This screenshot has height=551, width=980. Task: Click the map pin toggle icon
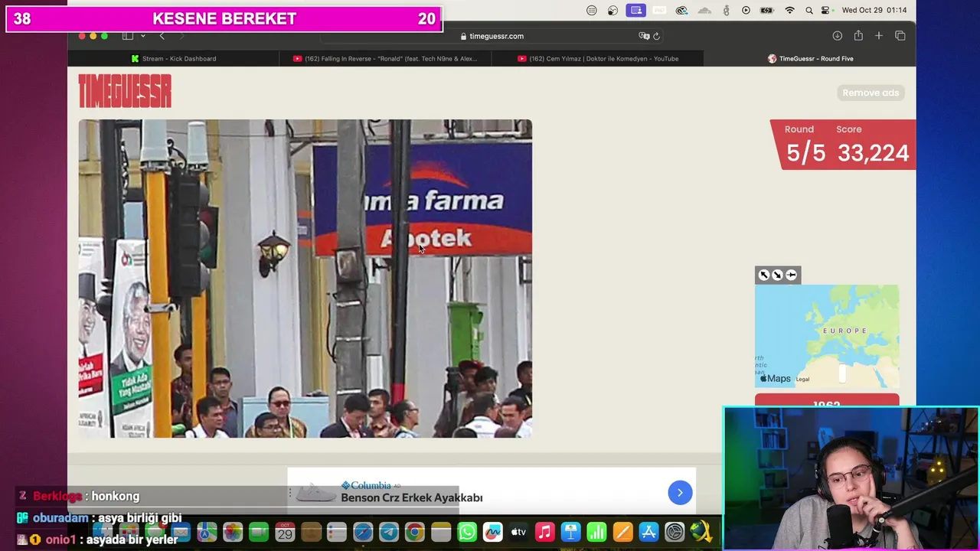click(x=792, y=275)
